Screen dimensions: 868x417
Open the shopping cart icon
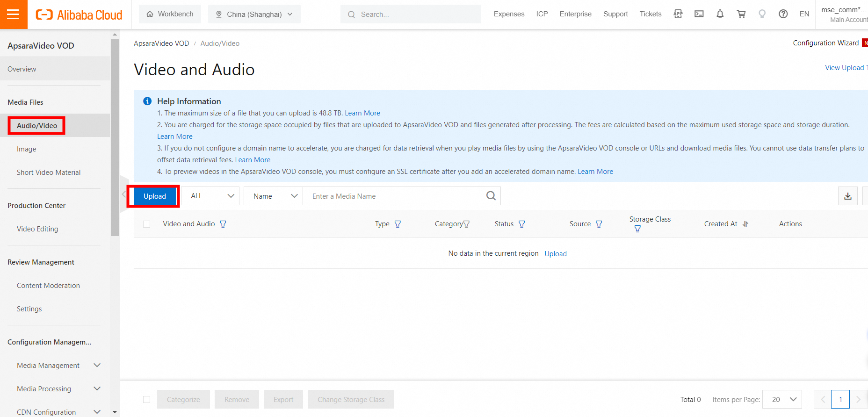741,14
